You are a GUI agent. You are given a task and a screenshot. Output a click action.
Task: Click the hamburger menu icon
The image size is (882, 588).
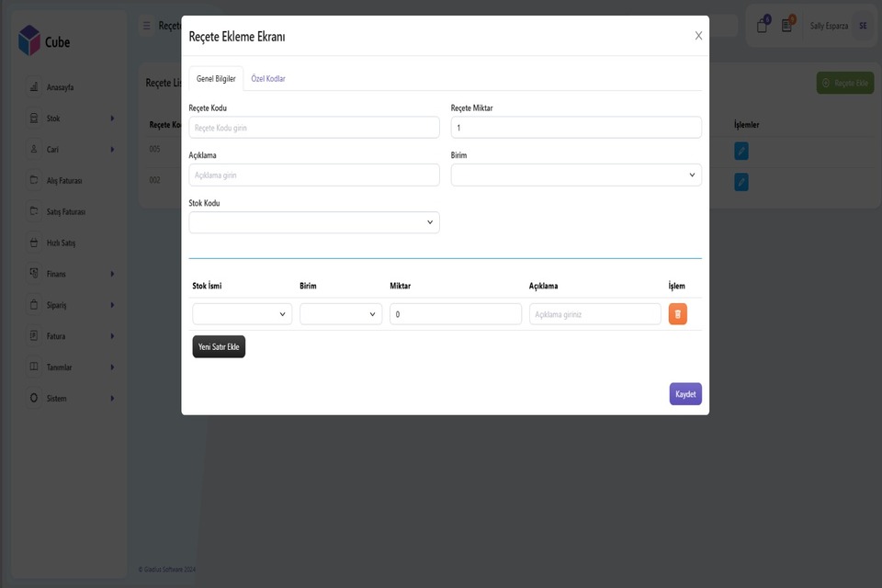click(147, 26)
